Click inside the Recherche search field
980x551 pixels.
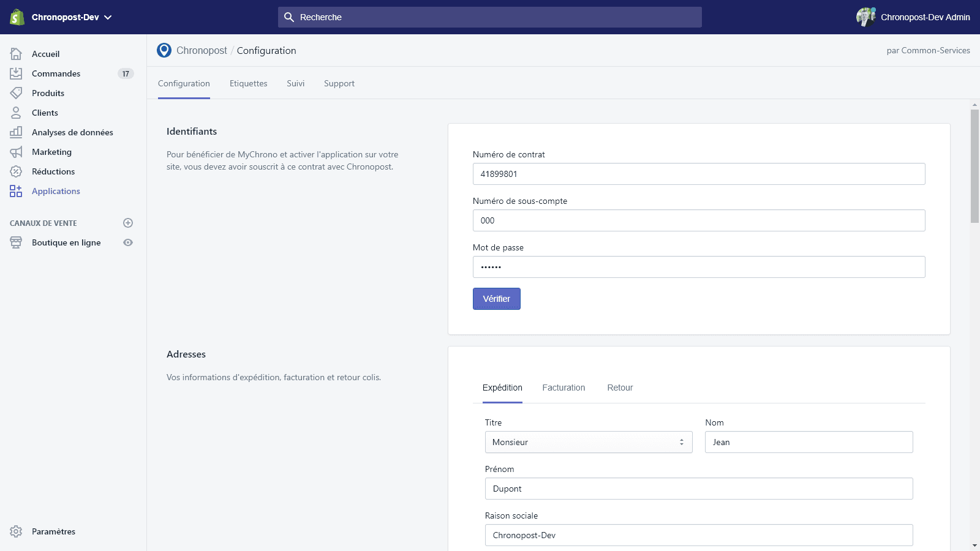(x=490, y=17)
